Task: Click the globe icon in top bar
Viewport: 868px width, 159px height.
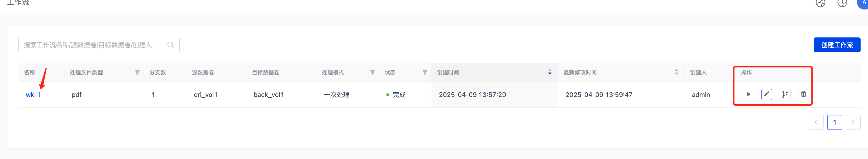Action: [x=820, y=3]
